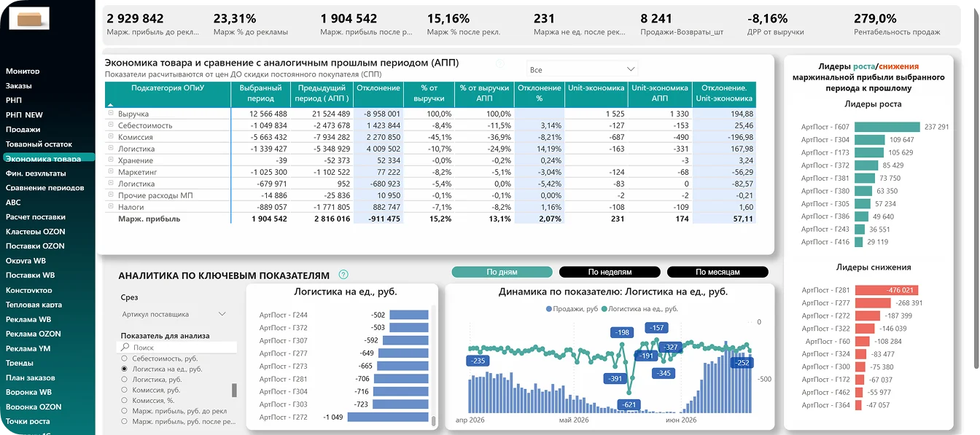Switch chart to По неделям
This screenshot has height=435, width=980.
coord(610,272)
